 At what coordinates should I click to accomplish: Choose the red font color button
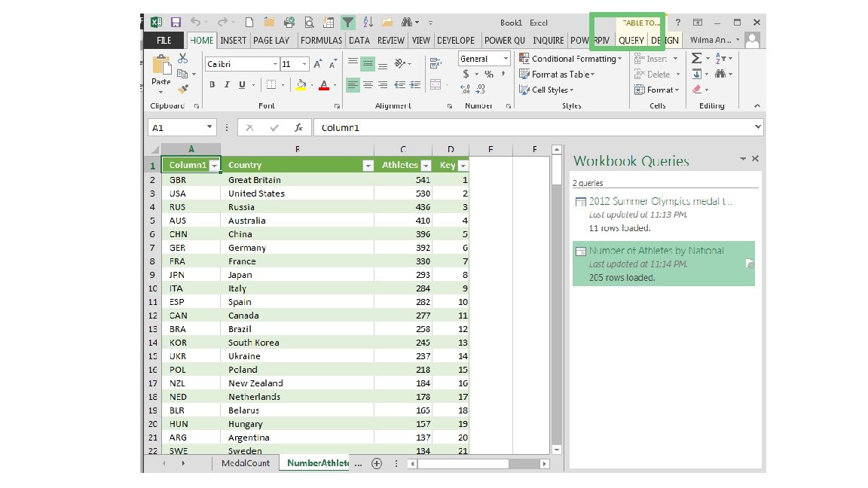coord(325,84)
